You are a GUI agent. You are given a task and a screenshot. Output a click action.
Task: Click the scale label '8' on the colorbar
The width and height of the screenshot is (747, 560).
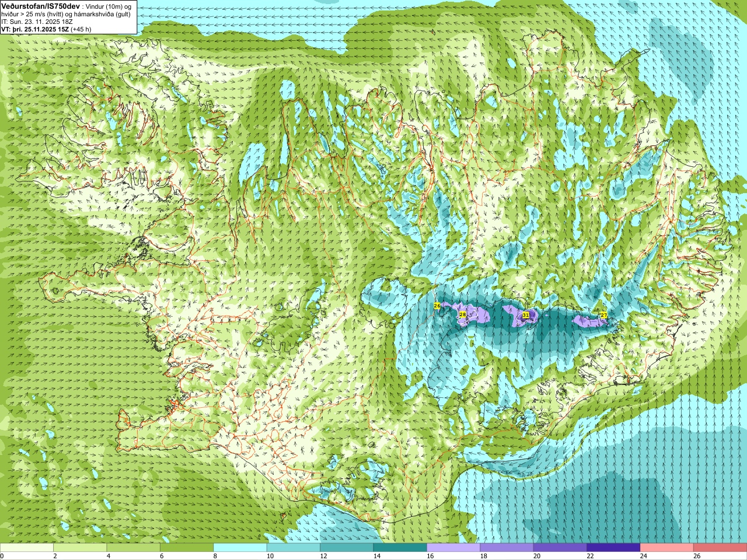coord(214,556)
